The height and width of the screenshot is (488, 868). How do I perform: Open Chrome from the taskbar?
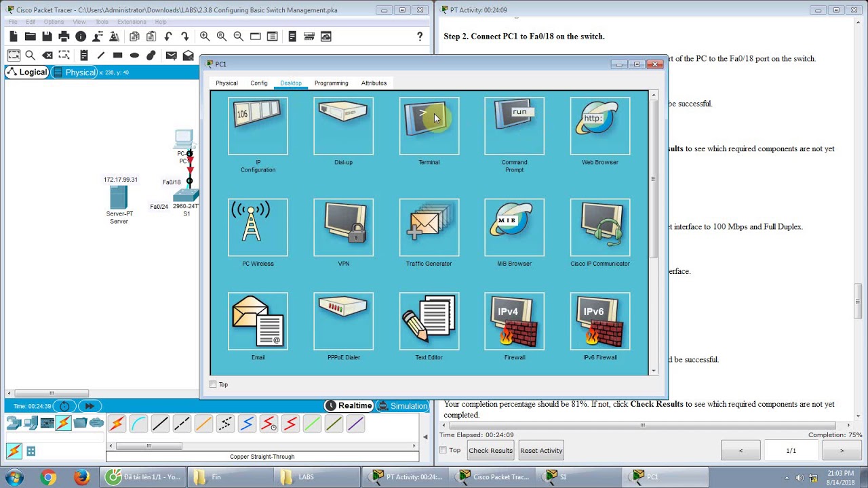point(47,477)
